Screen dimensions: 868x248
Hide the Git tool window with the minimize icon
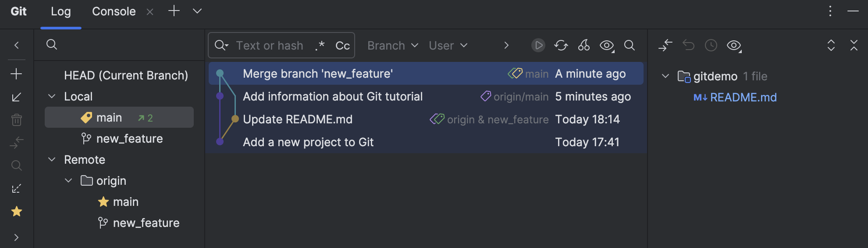coord(853,11)
